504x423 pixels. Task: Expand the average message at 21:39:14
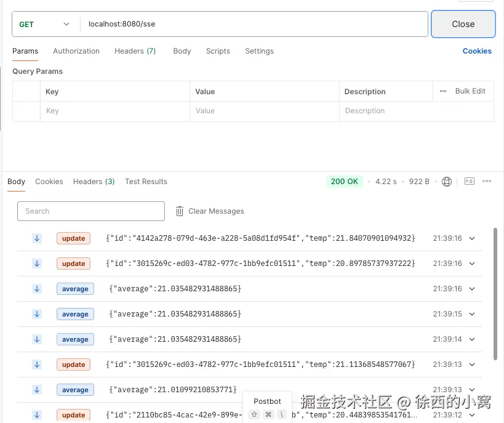point(472,339)
